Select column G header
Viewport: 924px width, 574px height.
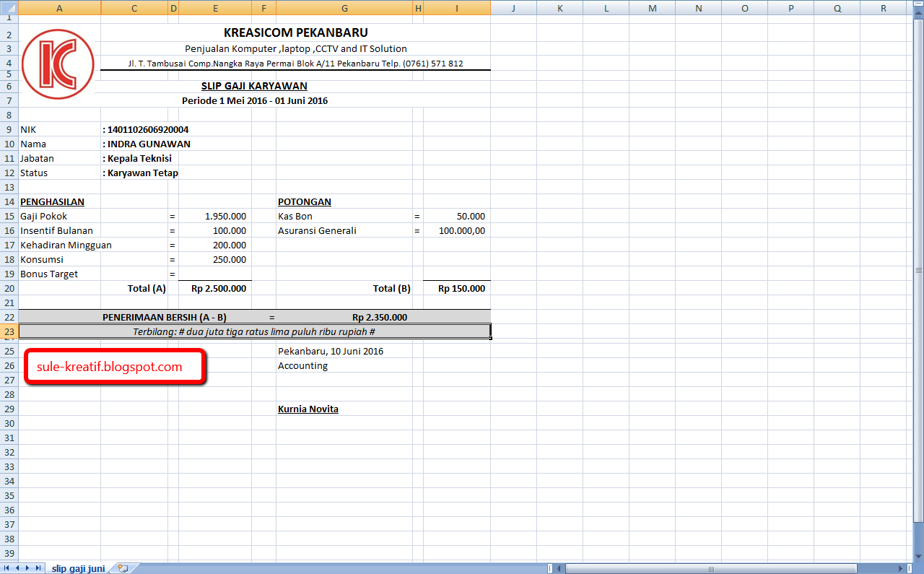pos(344,8)
